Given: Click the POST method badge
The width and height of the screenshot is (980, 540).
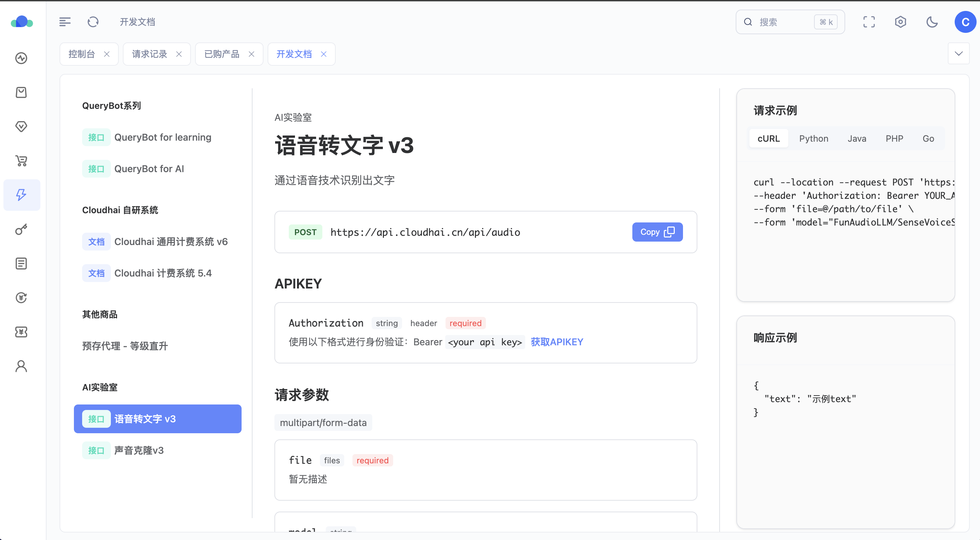Looking at the screenshot, I should tap(305, 232).
